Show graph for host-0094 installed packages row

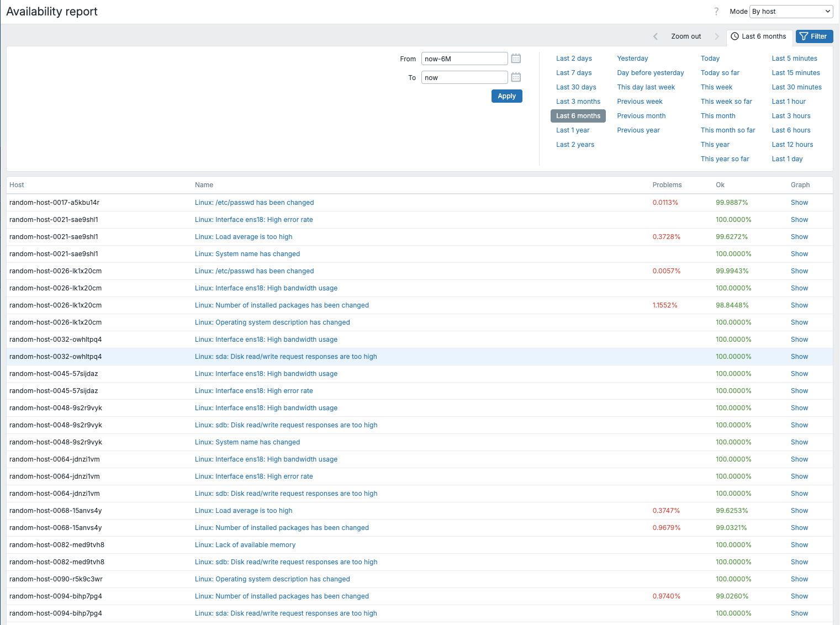point(799,596)
